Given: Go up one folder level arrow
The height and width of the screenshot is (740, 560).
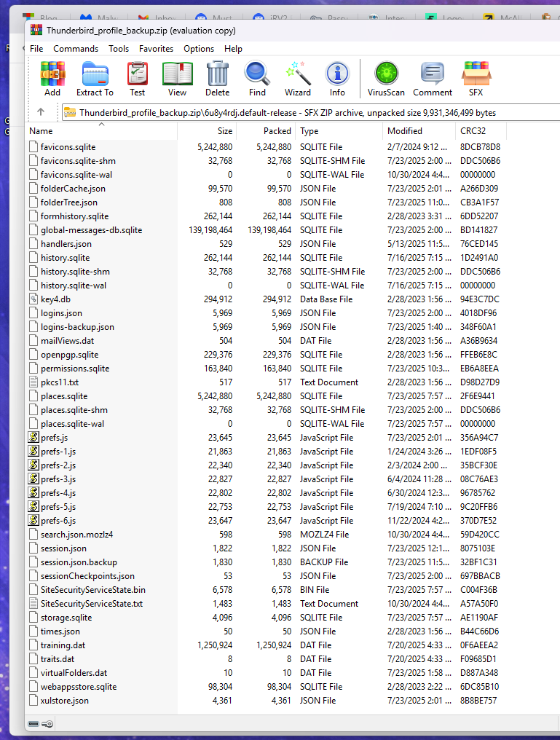Looking at the screenshot, I should [x=41, y=112].
